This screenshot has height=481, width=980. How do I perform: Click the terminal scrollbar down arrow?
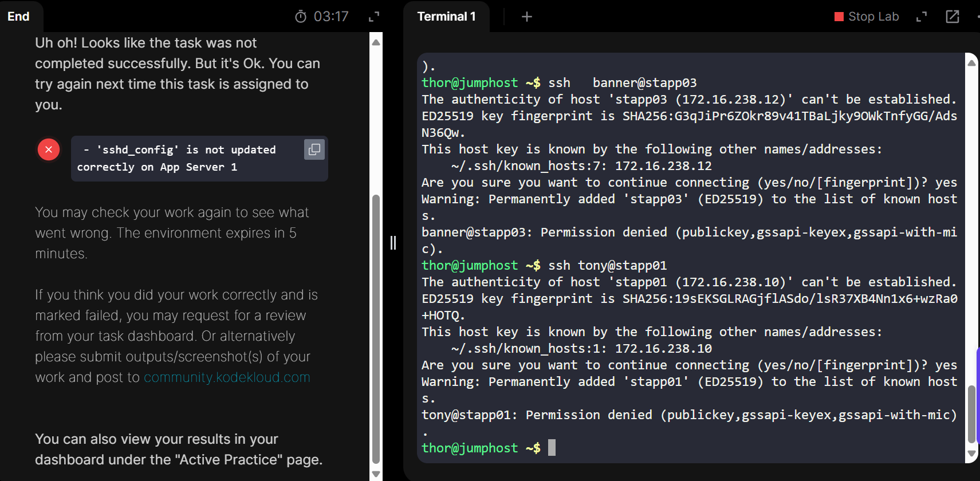pyautogui.click(x=971, y=454)
